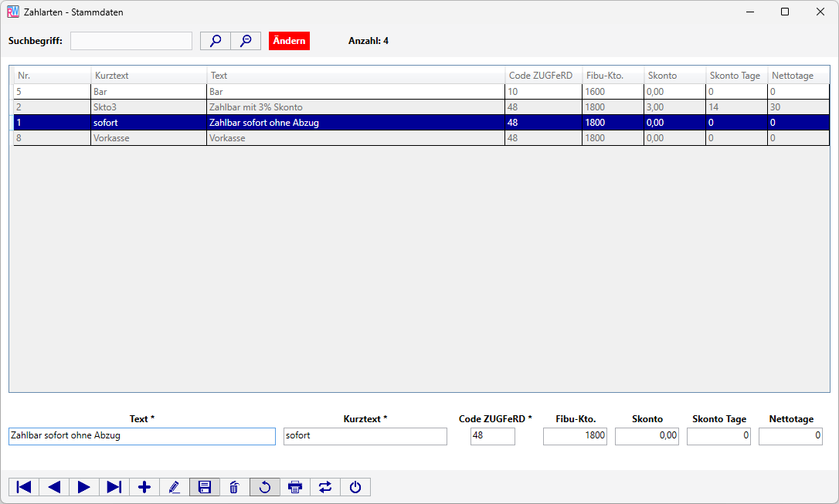The height and width of the screenshot is (504, 839).
Task: Click the RW application icon in title bar
Action: click(13, 12)
